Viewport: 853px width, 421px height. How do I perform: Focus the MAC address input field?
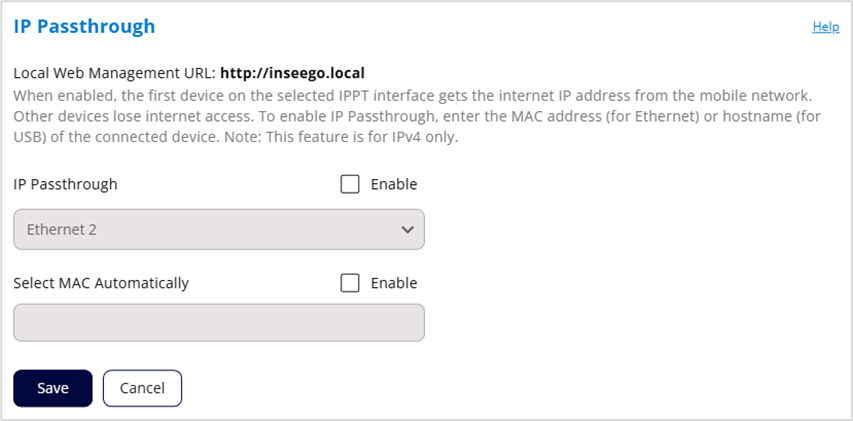pos(218,323)
